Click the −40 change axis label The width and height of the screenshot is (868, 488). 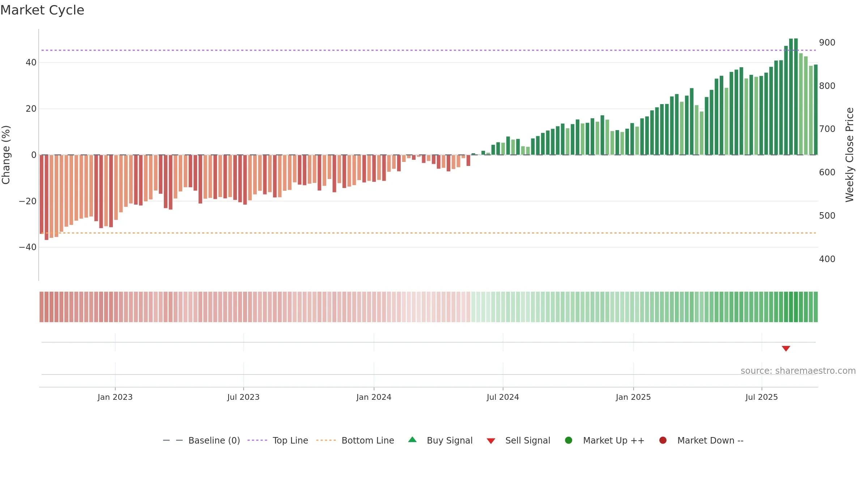28,247
